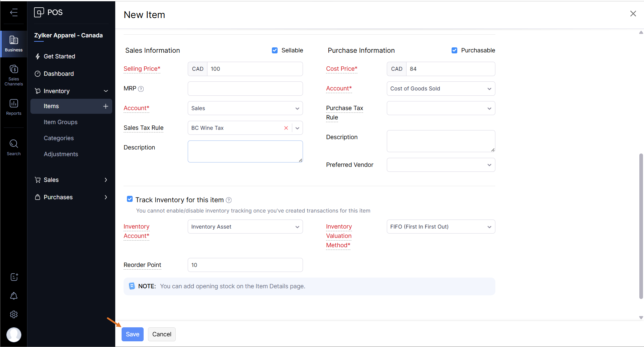Screen dimensions: 644x347
Task: Open the Preferred Vendor dropdown
Action: tap(441, 165)
